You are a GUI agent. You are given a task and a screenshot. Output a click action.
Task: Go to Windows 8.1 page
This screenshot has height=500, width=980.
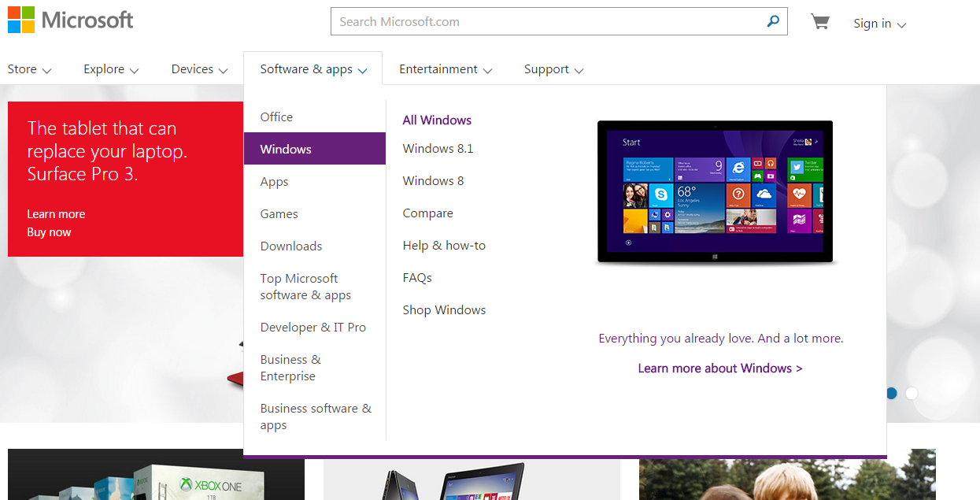click(438, 149)
